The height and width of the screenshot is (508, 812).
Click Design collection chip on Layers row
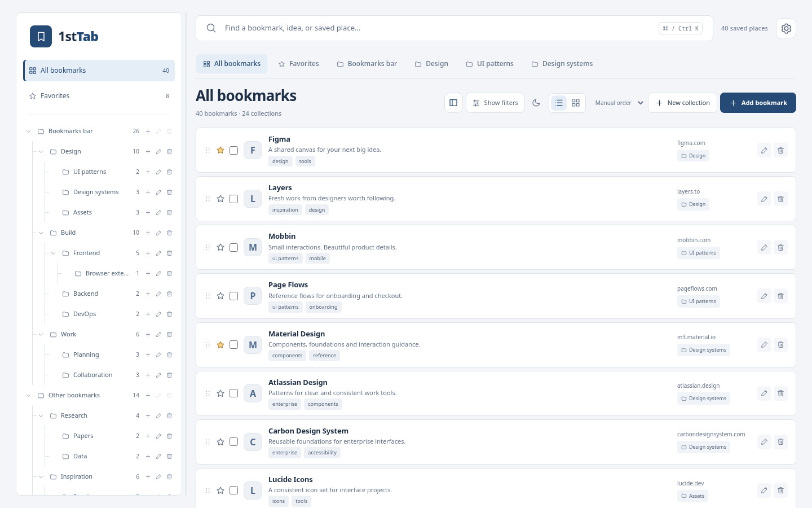[693, 204]
